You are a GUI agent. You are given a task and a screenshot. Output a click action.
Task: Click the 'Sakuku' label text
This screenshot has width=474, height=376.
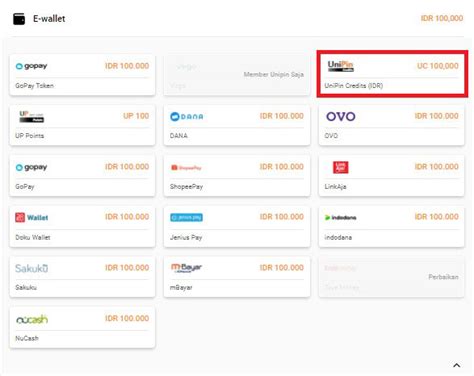[x=26, y=287]
